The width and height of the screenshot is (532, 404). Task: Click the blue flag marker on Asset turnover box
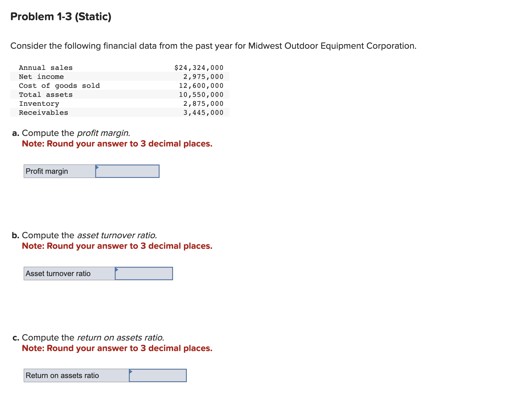pyautogui.click(x=117, y=270)
